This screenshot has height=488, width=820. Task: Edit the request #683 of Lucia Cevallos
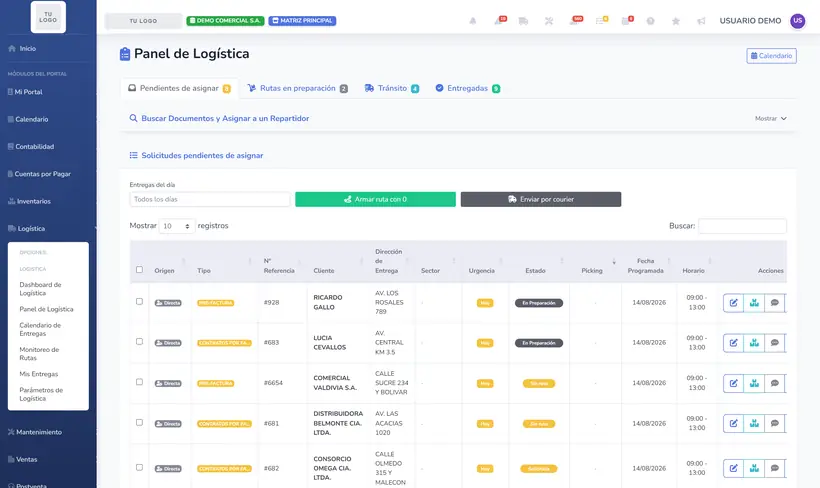click(x=733, y=343)
